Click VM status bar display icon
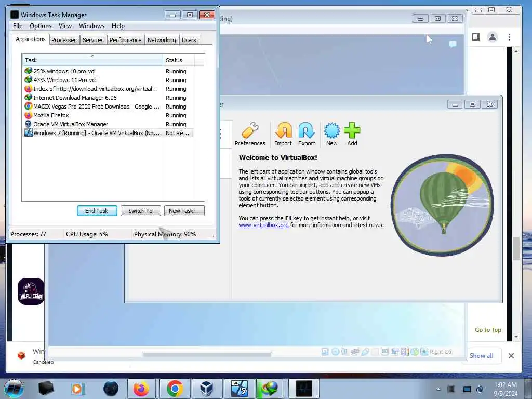This screenshot has width=532, height=399. 385,352
